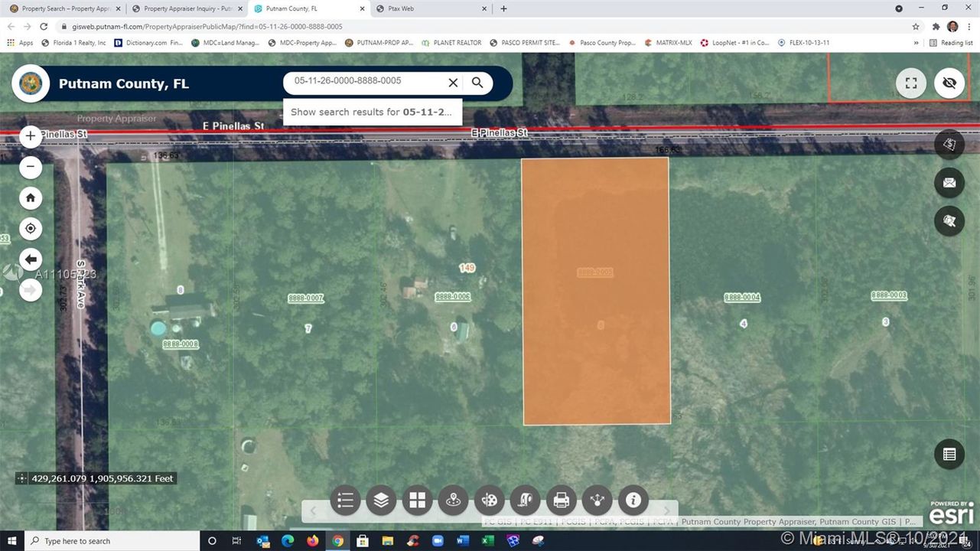Open the Chrome extensions puzzle icon

pyautogui.click(x=936, y=26)
